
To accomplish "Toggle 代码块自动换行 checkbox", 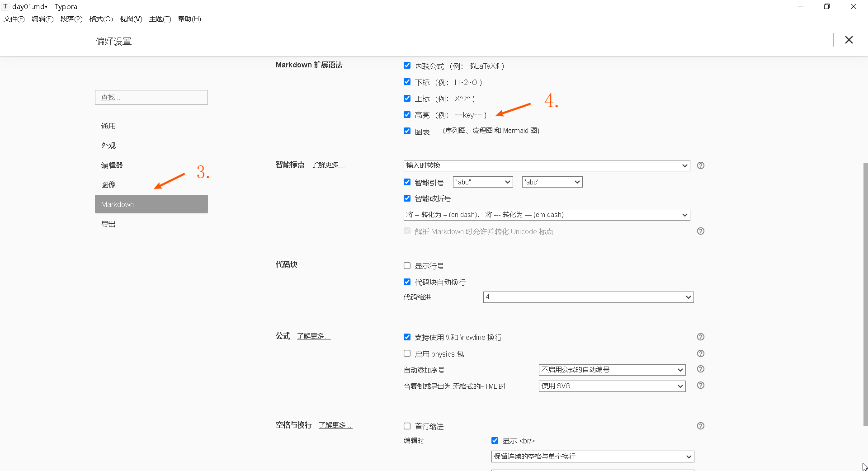I will 407,282.
